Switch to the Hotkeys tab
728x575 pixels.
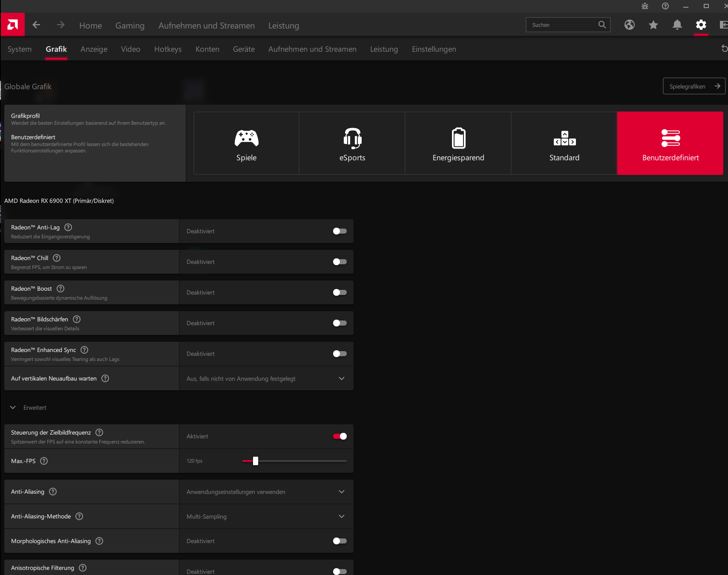click(x=168, y=49)
